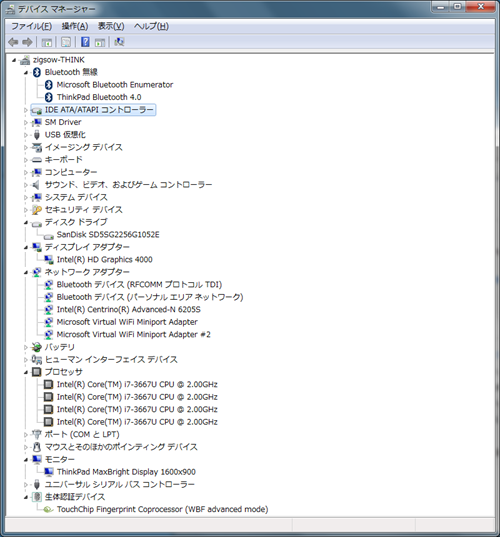Minimize the デバイス マネージャー window

pyautogui.click(x=440, y=7)
